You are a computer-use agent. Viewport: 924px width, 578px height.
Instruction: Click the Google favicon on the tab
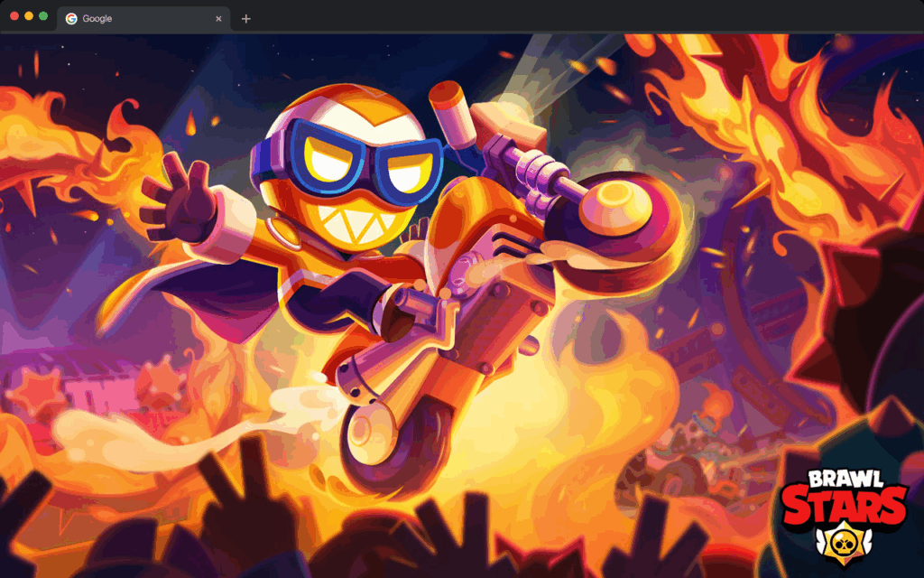[x=72, y=18]
